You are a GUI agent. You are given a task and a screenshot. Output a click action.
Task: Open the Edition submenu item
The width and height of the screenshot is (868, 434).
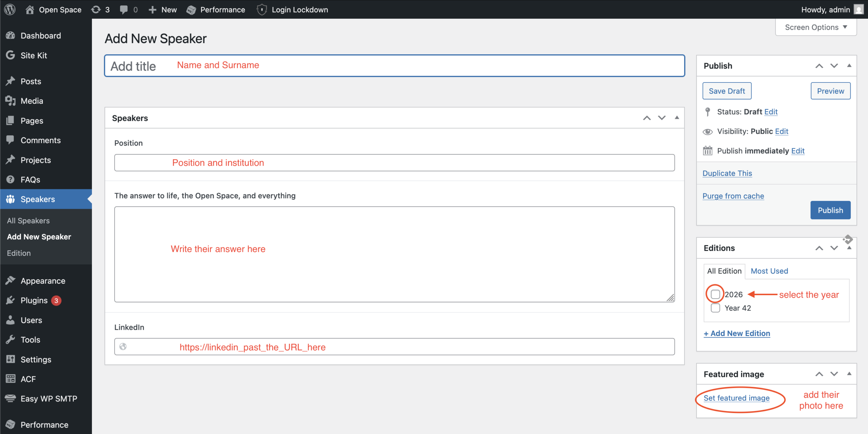[x=19, y=253]
